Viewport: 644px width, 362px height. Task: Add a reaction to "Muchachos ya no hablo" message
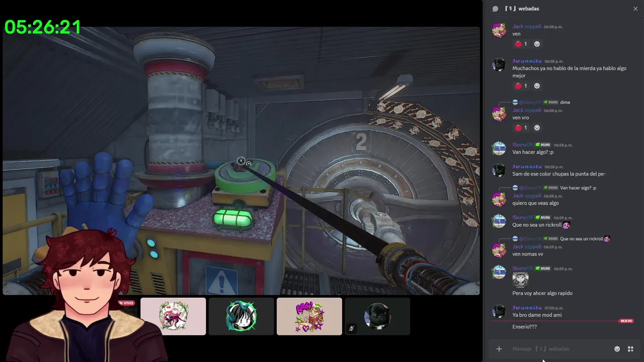click(537, 85)
